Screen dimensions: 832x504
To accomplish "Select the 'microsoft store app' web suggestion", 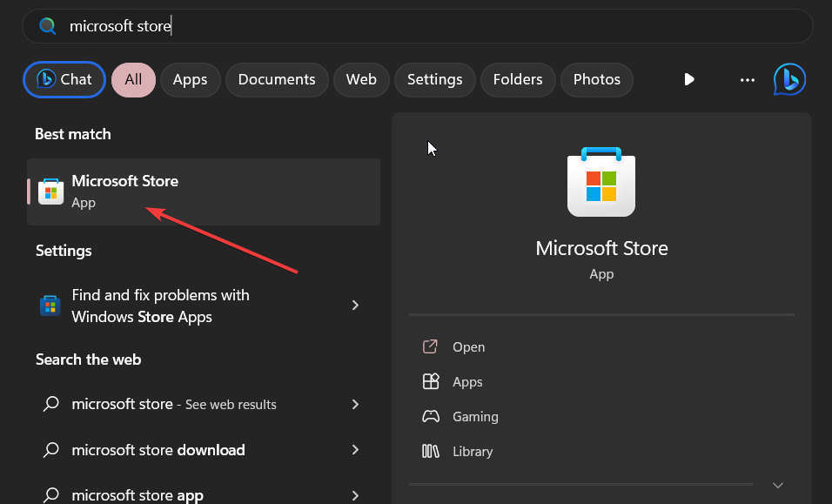I will pos(204,494).
